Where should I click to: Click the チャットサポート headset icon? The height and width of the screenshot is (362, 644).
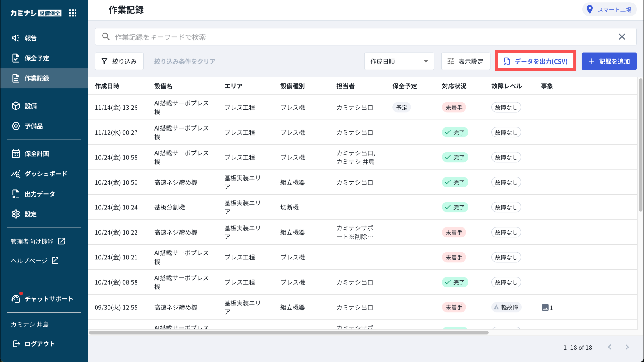point(16,298)
